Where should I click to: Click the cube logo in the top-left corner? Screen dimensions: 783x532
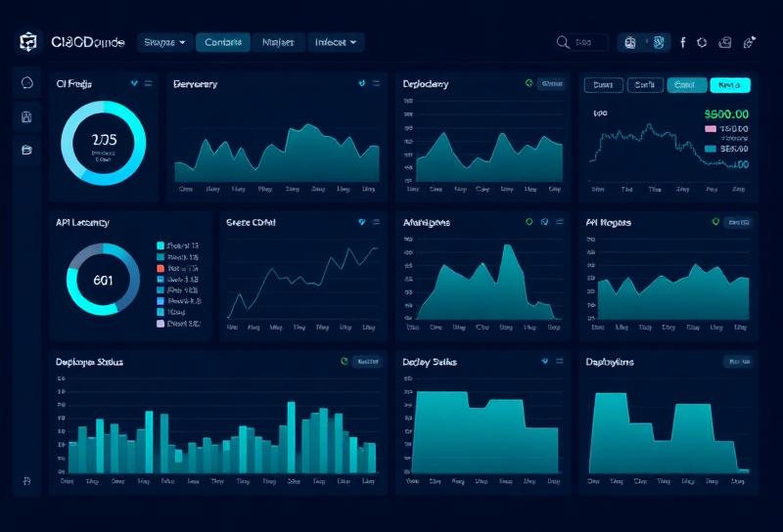[27, 42]
